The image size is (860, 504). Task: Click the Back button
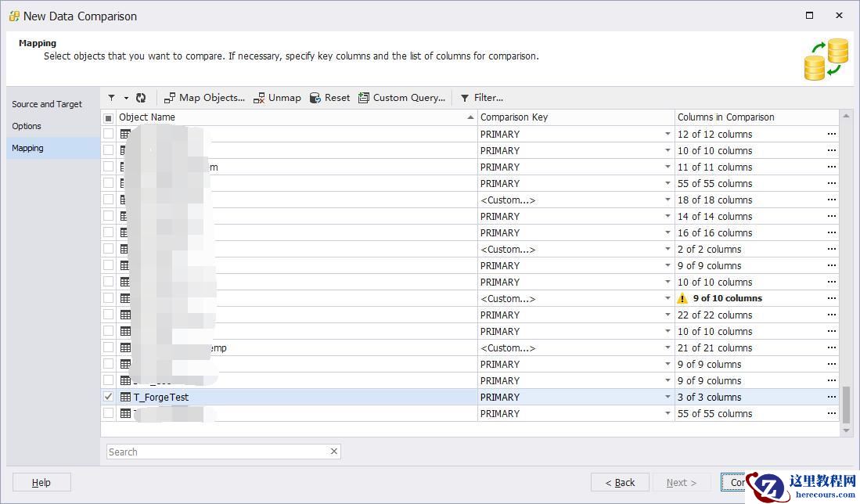coord(620,482)
